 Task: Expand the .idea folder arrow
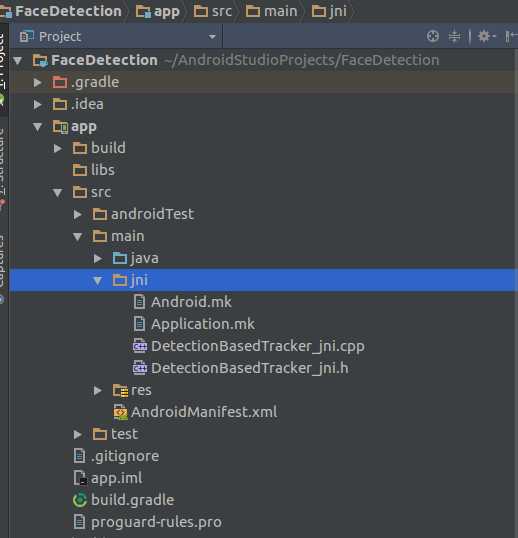pos(38,104)
